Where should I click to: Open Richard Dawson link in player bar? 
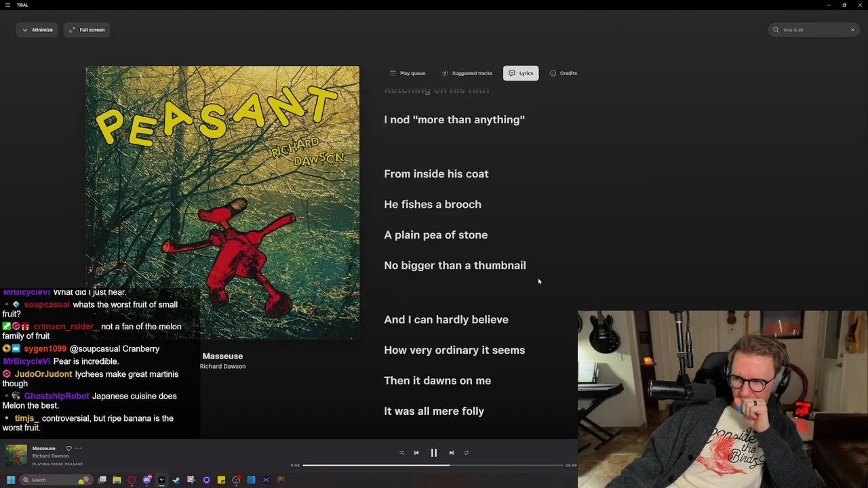pyautogui.click(x=51, y=456)
